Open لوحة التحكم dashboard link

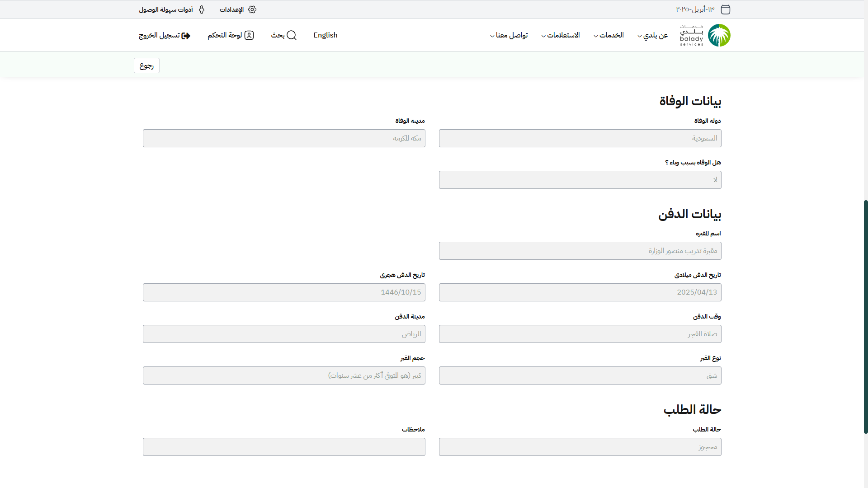[225, 35]
